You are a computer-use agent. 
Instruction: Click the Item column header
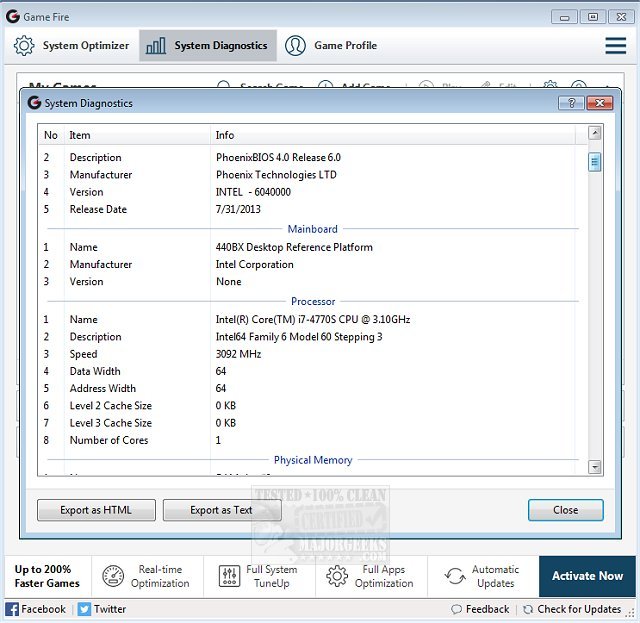point(137,135)
